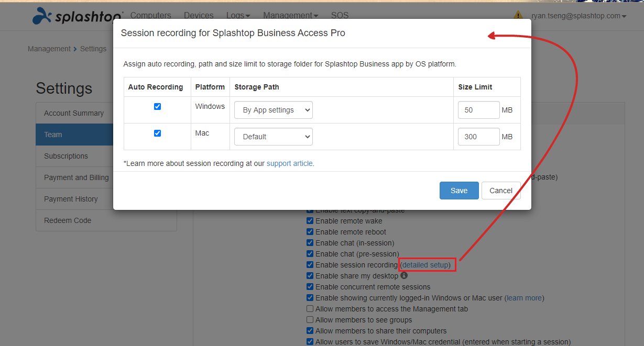This screenshot has height=346, width=644.
Task: Uncheck Allow members to share their computers
Action: tap(310, 331)
